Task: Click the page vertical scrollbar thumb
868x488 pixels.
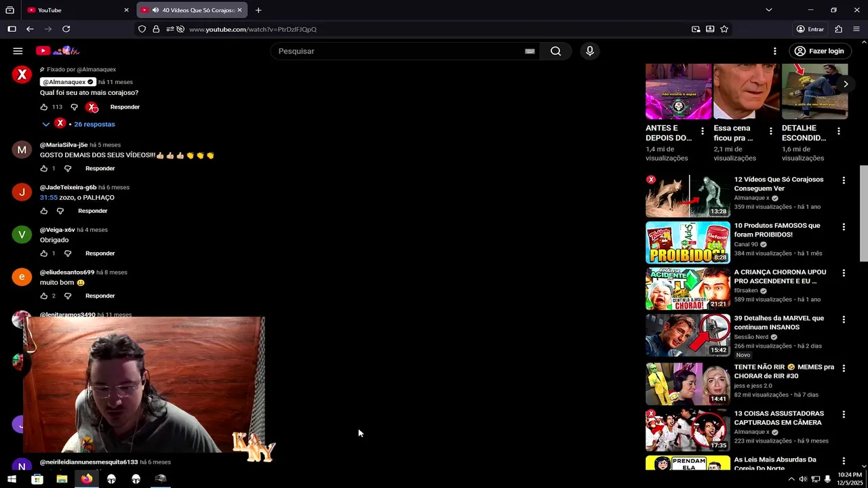Action: click(863, 213)
